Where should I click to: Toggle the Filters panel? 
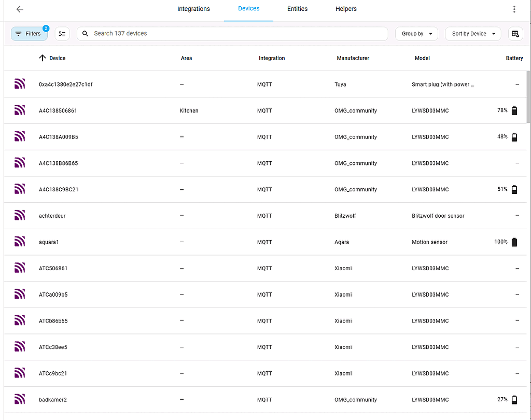click(29, 33)
